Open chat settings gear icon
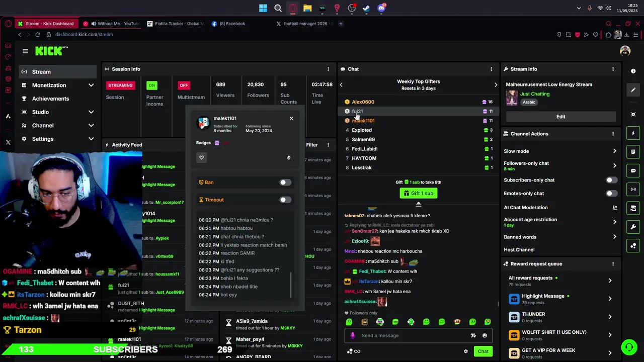 point(466,351)
